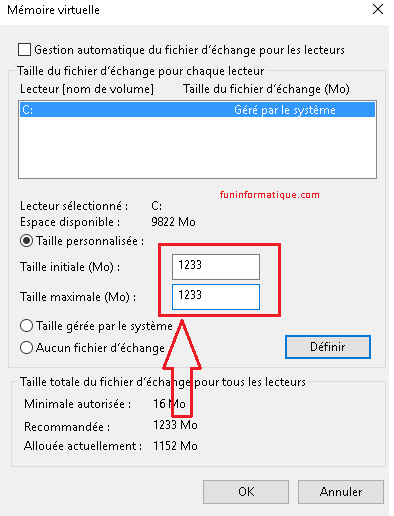This screenshot has width=394, height=516.
Task: Click empty area of the drive list box
Action: [197, 147]
